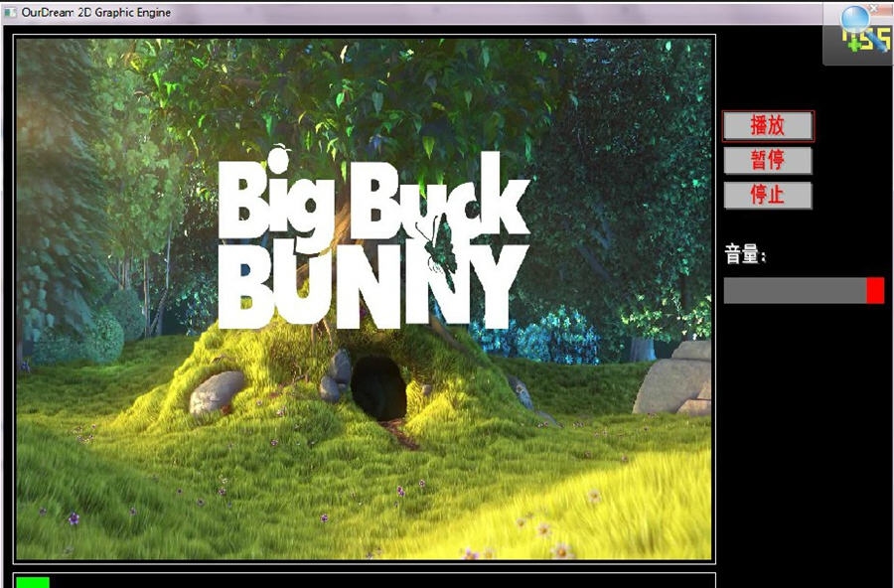
Task: Click the OurDream 2D Graphic Engine title text
Action: (x=96, y=12)
